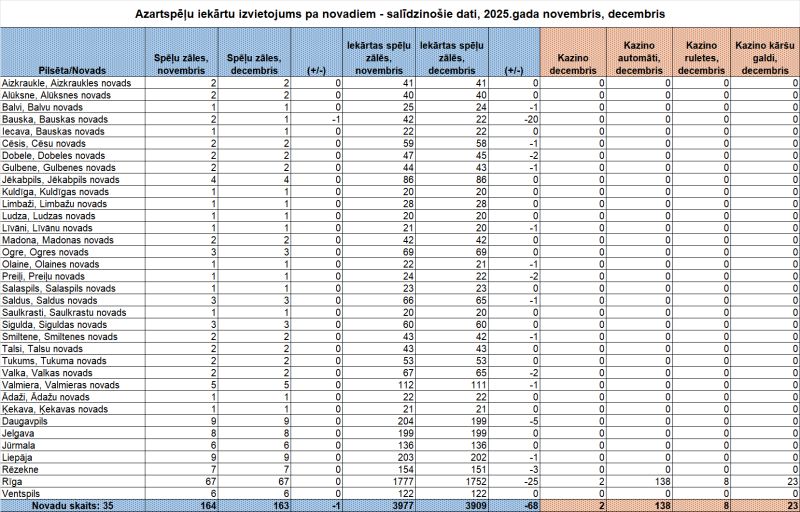Viewport: 800px width, 512px height.
Task: Select the Jēkabpils, Jēkabpils novads row label
Action: pos(62,179)
